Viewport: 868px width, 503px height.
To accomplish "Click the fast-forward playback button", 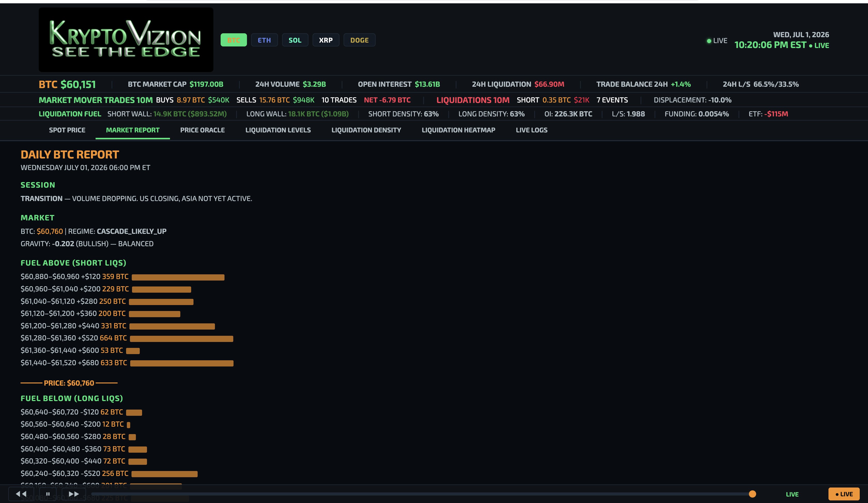I will tap(74, 494).
